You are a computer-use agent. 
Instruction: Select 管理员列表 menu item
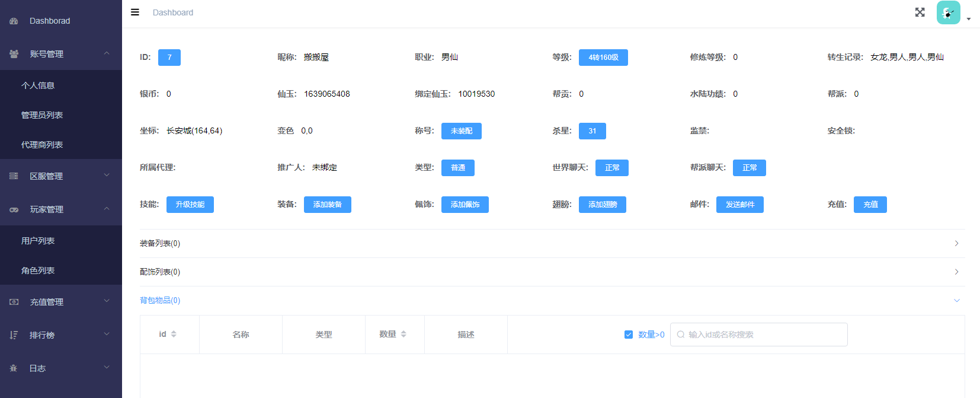(x=42, y=115)
